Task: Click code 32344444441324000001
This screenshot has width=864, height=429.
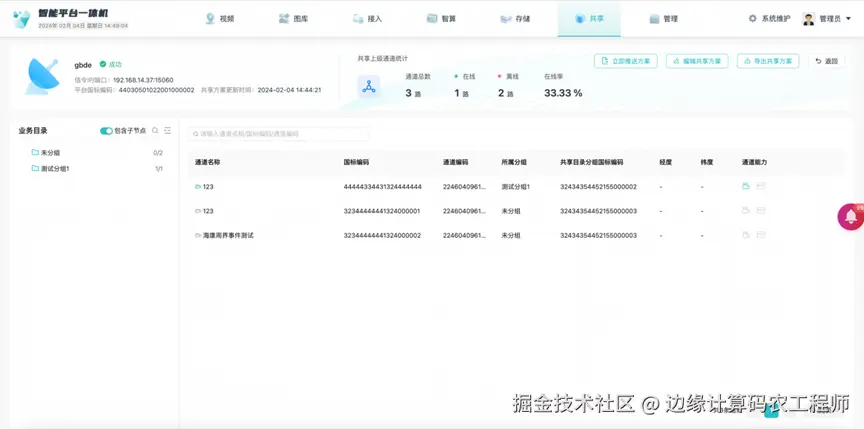Action: click(x=382, y=211)
